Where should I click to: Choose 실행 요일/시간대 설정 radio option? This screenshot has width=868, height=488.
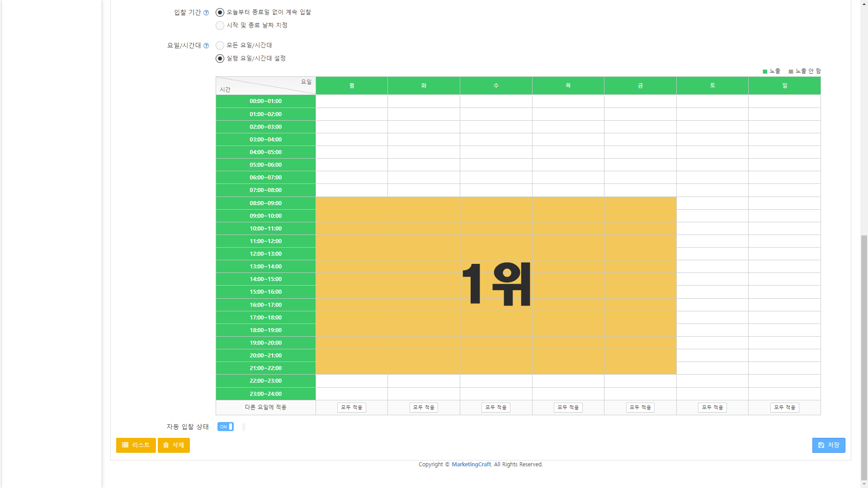pos(220,58)
